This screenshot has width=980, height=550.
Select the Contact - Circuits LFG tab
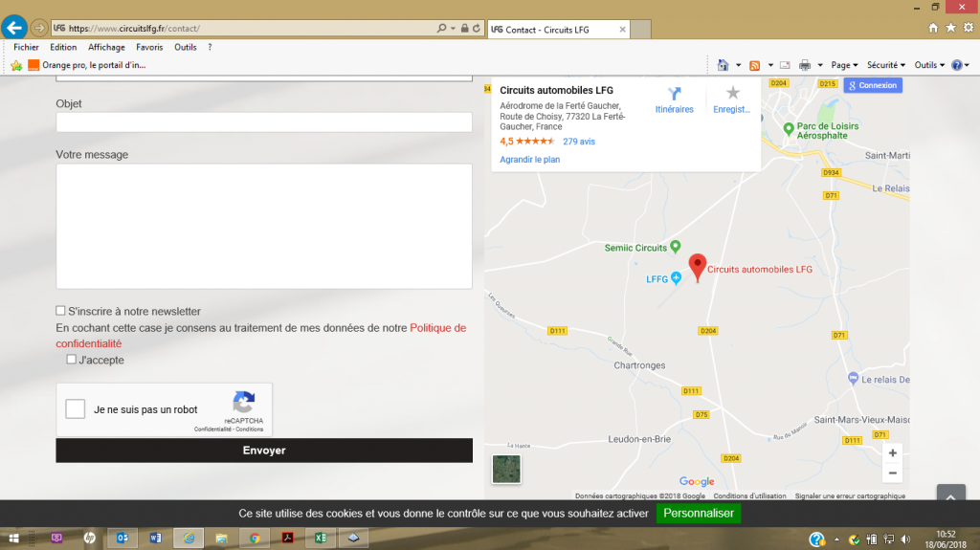tap(558, 30)
